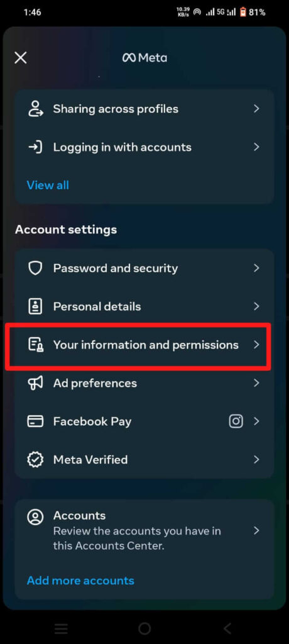Tap the Personal details ID card icon
This screenshot has height=644, width=289.
pyautogui.click(x=35, y=306)
